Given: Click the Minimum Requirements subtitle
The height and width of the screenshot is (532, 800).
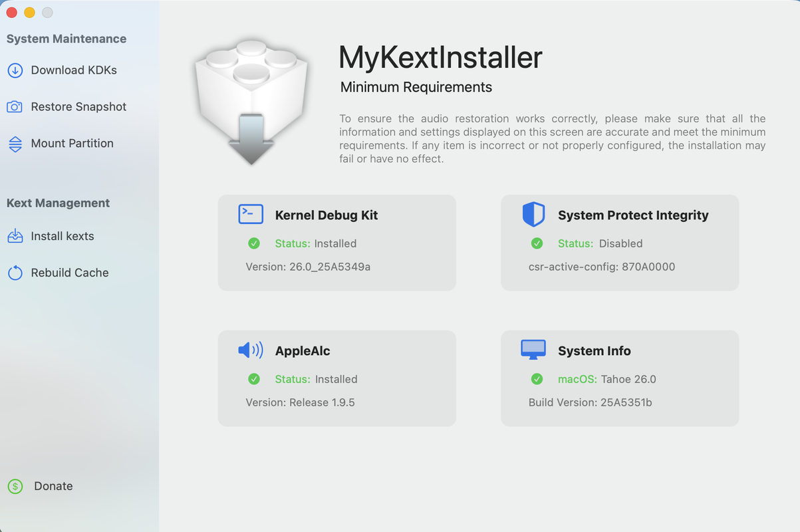Looking at the screenshot, I should pos(416,87).
